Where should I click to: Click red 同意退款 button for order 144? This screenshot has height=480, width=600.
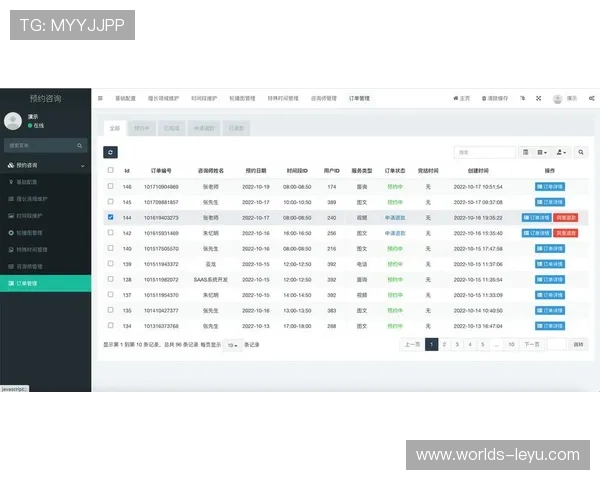pyautogui.click(x=565, y=217)
